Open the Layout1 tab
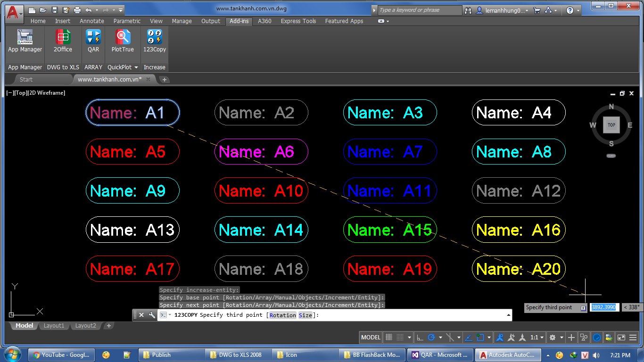Screen dimensions: 644x362 pyautogui.click(x=54, y=326)
